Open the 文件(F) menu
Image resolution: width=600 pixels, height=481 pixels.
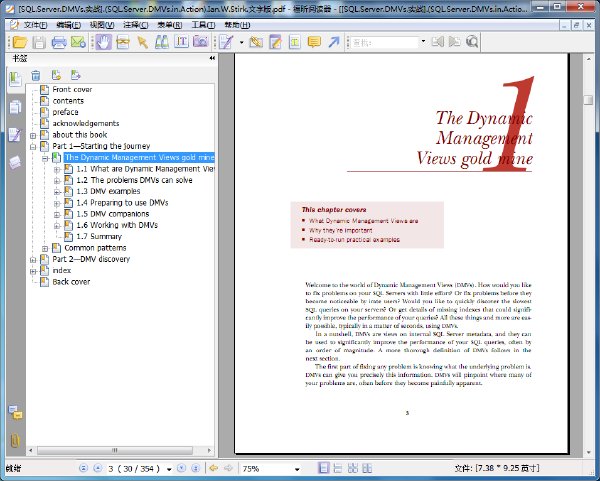coord(35,25)
